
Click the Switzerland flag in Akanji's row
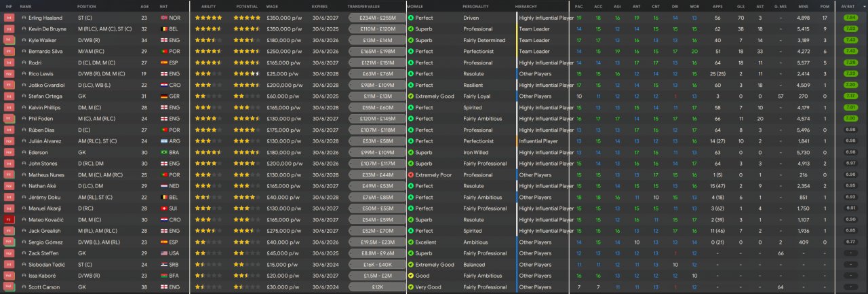tap(163, 208)
